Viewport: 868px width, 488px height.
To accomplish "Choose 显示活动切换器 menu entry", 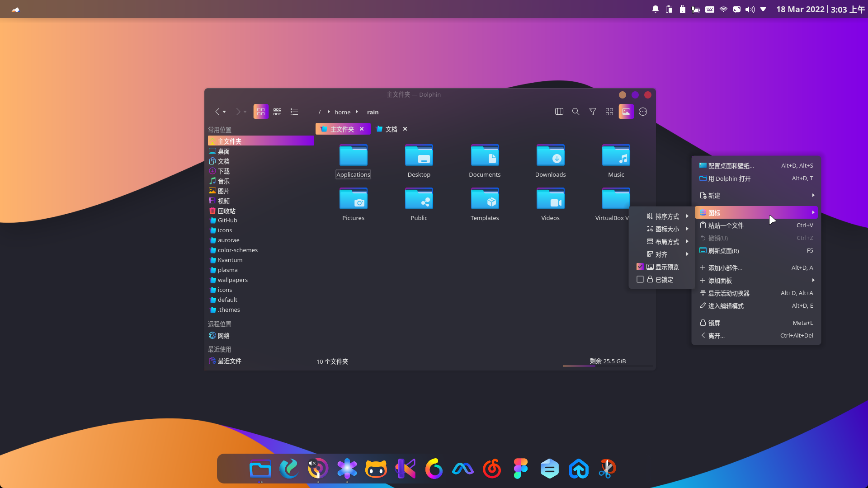I will (756, 293).
